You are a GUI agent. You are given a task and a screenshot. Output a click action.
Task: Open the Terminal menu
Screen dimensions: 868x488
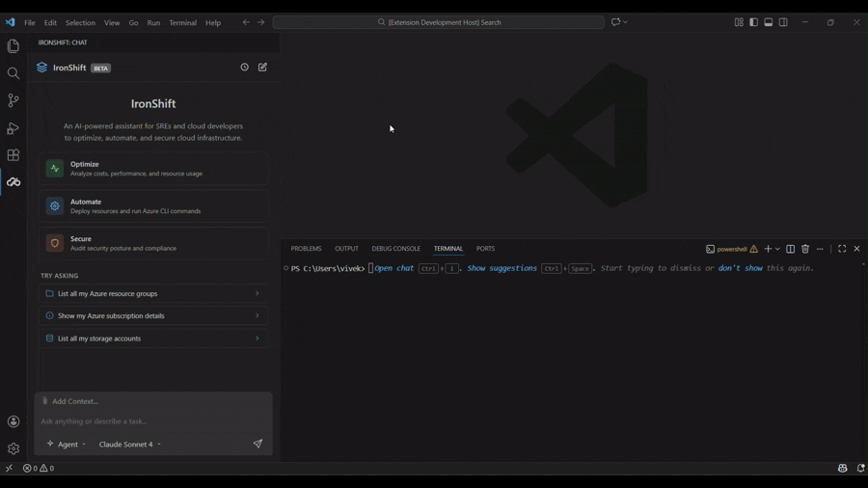pos(182,23)
